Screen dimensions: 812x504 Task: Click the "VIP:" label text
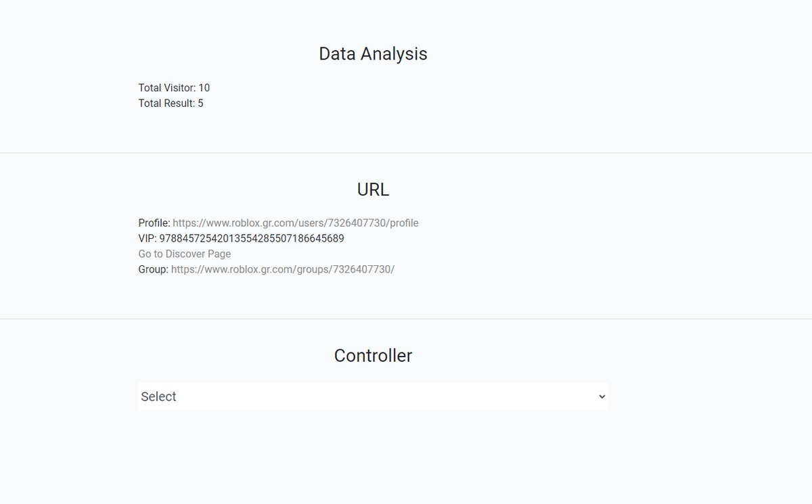click(x=148, y=238)
